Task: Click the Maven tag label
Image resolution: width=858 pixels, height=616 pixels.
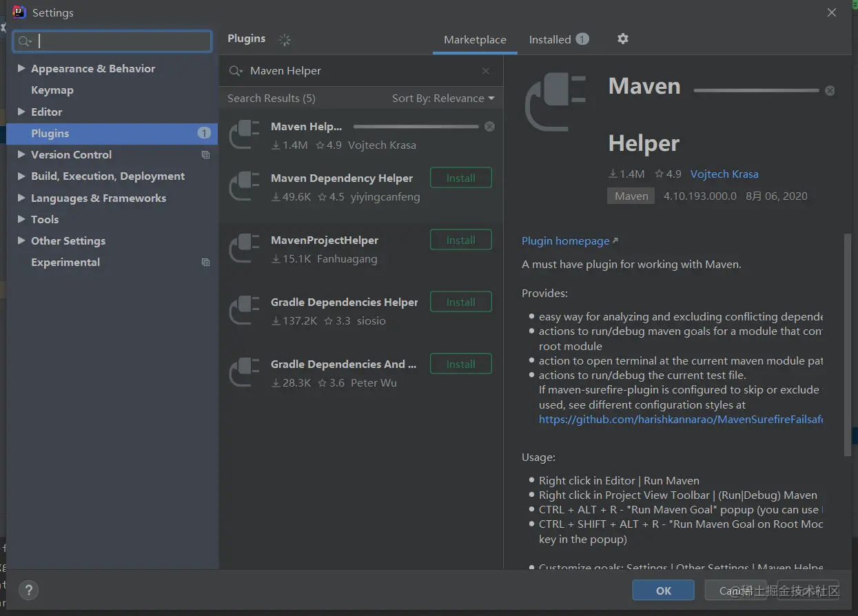Action: point(632,196)
